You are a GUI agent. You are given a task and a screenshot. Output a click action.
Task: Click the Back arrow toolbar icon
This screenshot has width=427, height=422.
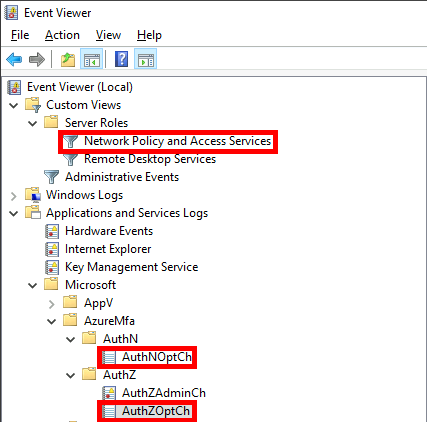14,60
